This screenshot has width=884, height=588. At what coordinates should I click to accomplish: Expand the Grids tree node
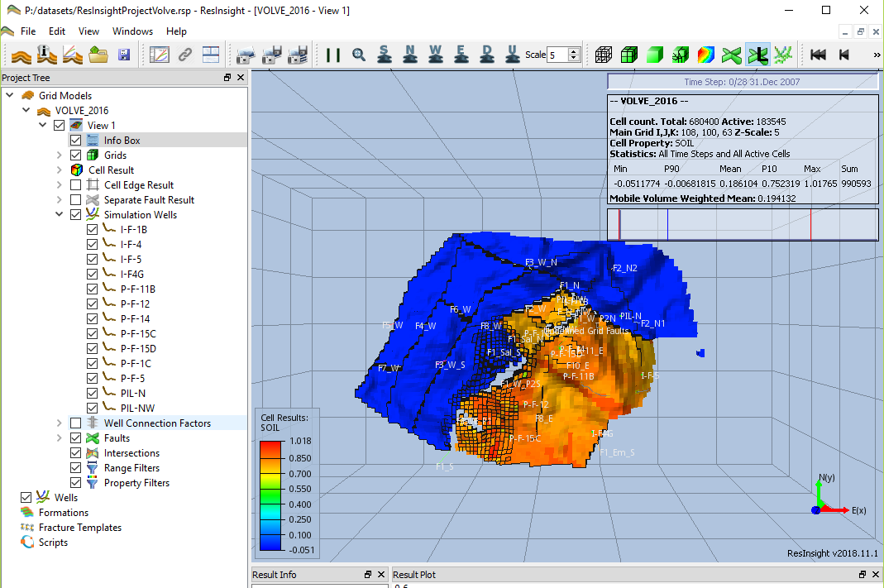click(60, 155)
